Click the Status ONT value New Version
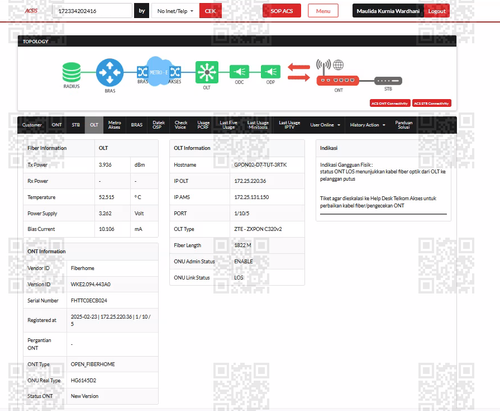Image resolution: width=500 pixels, height=411 pixels. coord(84,396)
